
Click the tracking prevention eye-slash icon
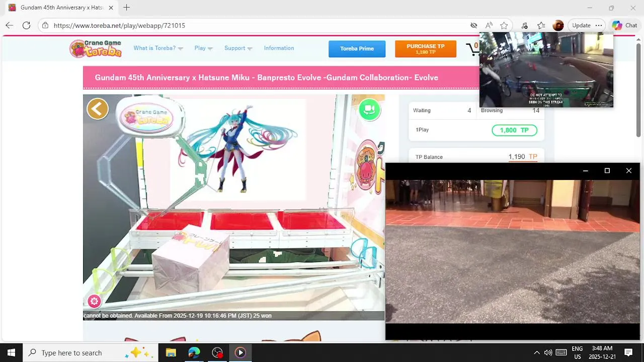point(473,25)
